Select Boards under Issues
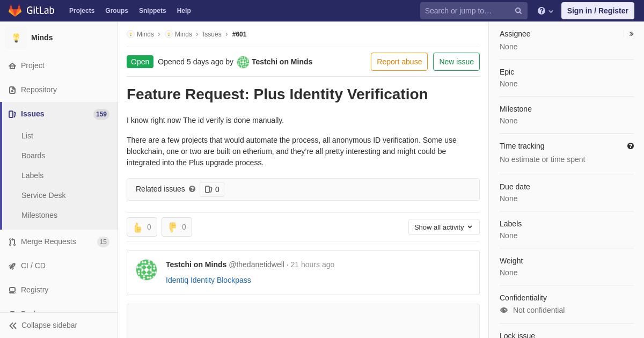 coord(33,156)
